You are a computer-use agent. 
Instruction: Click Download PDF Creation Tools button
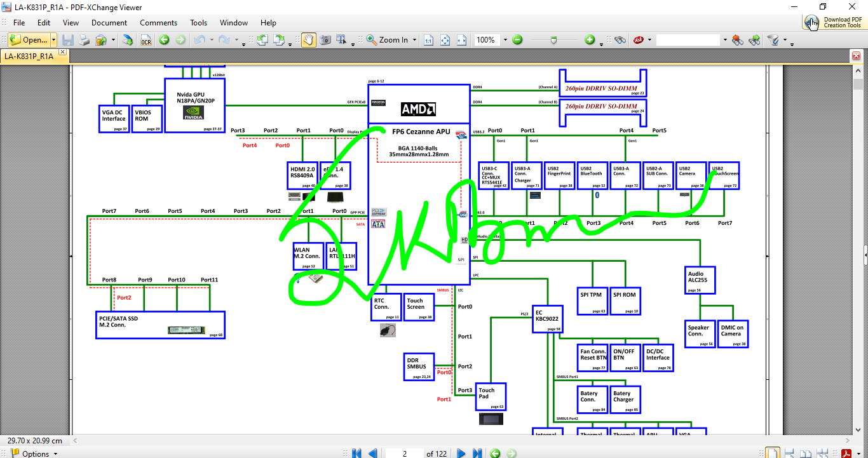(834, 22)
